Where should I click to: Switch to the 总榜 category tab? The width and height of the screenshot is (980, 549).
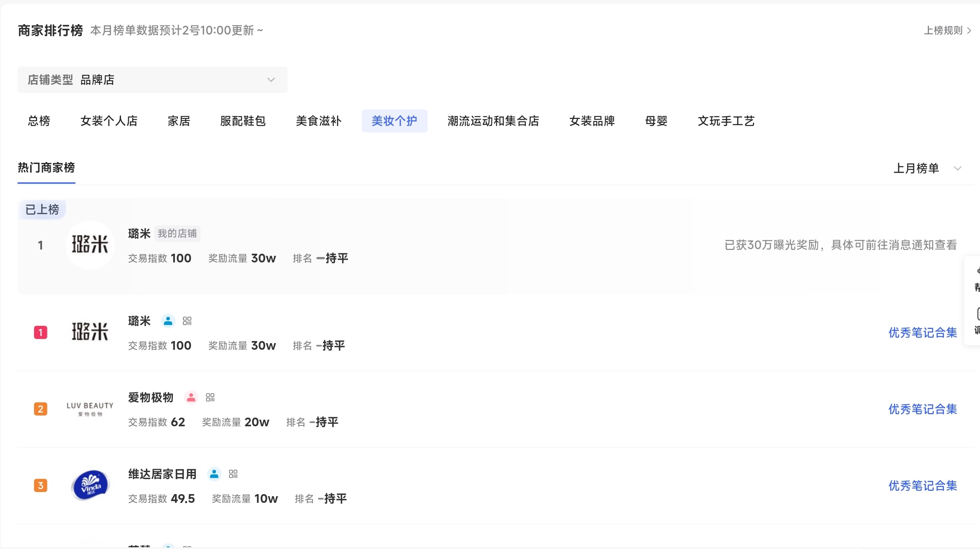pos(39,121)
